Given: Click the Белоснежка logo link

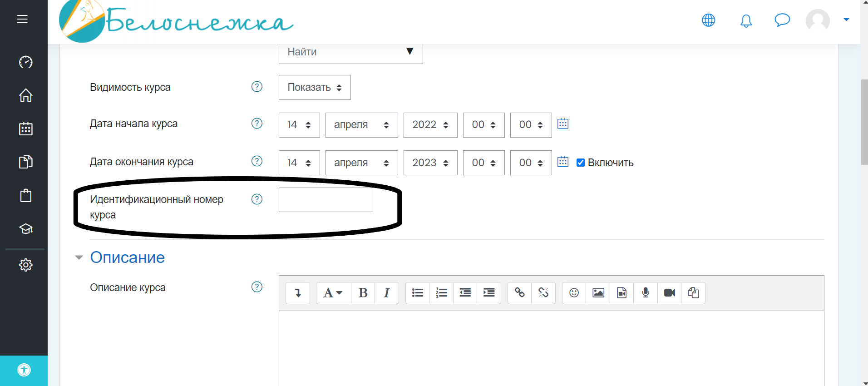Looking at the screenshot, I should coord(176,22).
